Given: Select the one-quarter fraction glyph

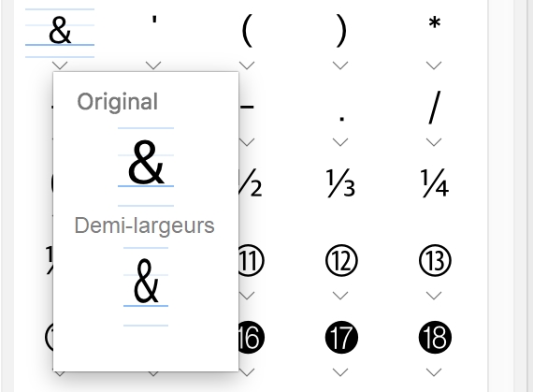Looking at the screenshot, I should (434, 184).
